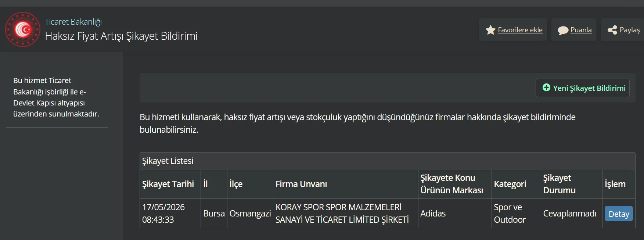Start a Yeni Şikayet Bildirimi
644x240 pixels.
pos(582,88)
